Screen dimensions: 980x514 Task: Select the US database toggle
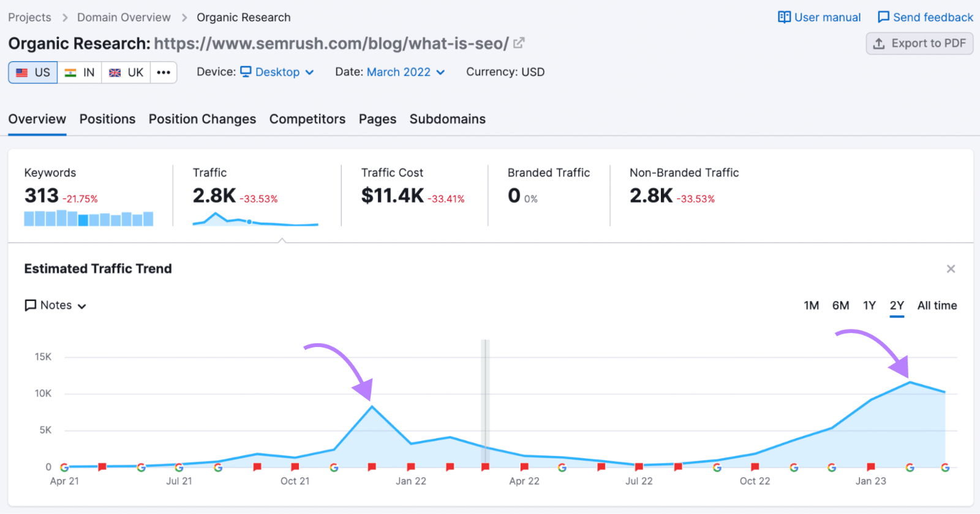33,72
